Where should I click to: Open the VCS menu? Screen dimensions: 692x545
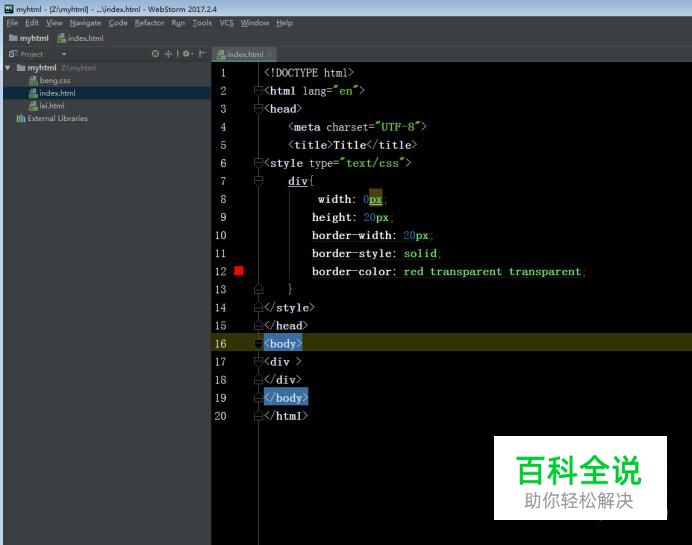coord(226,23)
